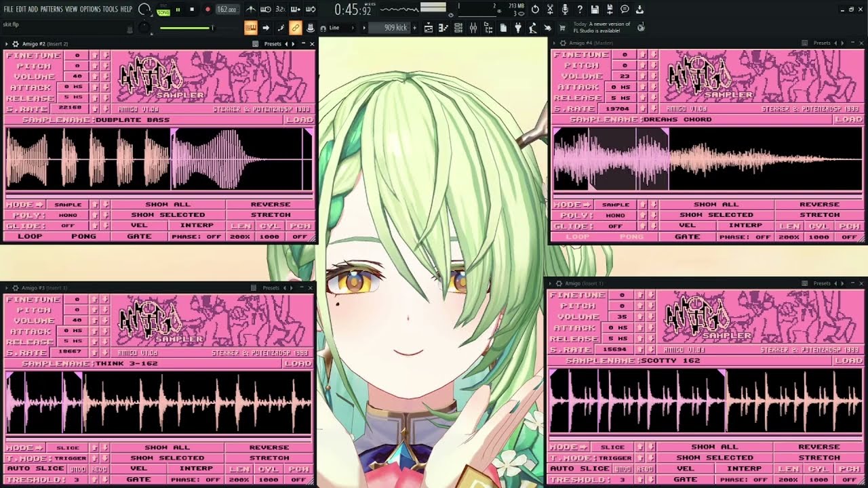868x488 pixels.
Task: Open the Playlist view icon
Action: point(429,28)
